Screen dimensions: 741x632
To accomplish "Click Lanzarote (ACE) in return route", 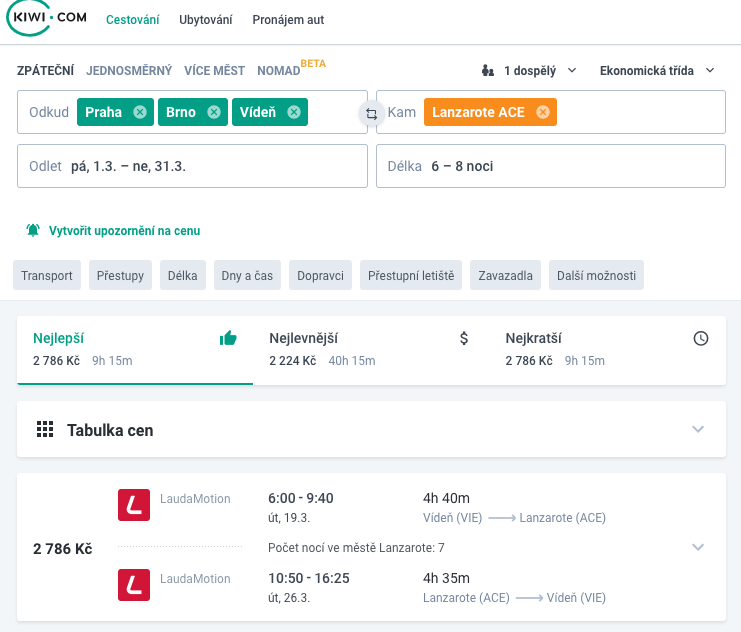I will click(x=466, y=597).
